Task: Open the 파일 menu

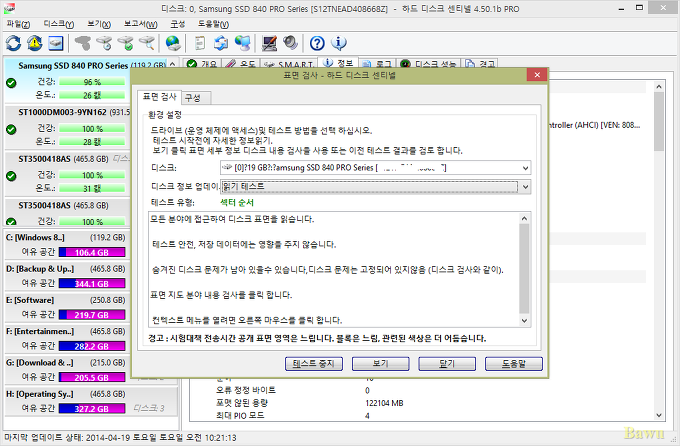Action: (19, 24)
